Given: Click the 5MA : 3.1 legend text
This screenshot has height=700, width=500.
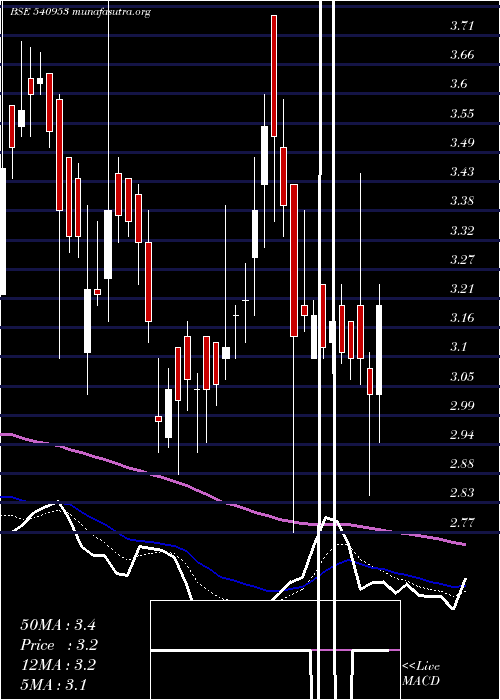Looking at the screenshot, I should click(x=54, y=684).
